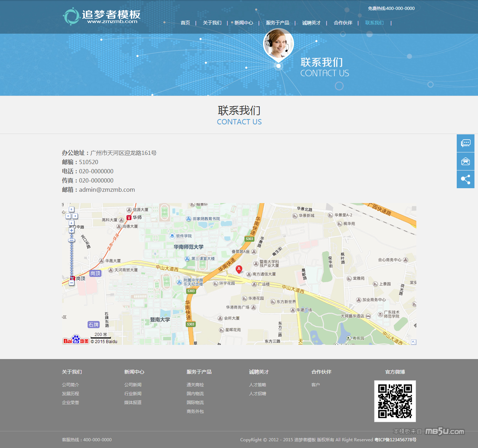Expand the overview map corner arrow
The image size is (478, 448).
[x=413, y=342]
